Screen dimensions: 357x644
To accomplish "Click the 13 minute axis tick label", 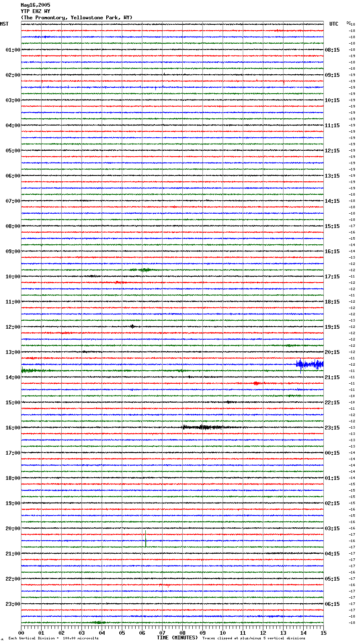I will 283,632.
